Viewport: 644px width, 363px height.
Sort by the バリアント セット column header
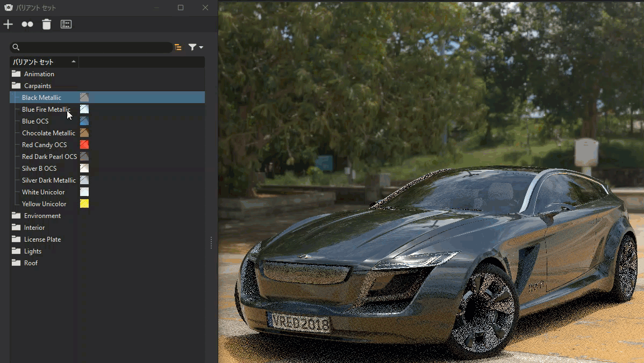coord(44,62)
